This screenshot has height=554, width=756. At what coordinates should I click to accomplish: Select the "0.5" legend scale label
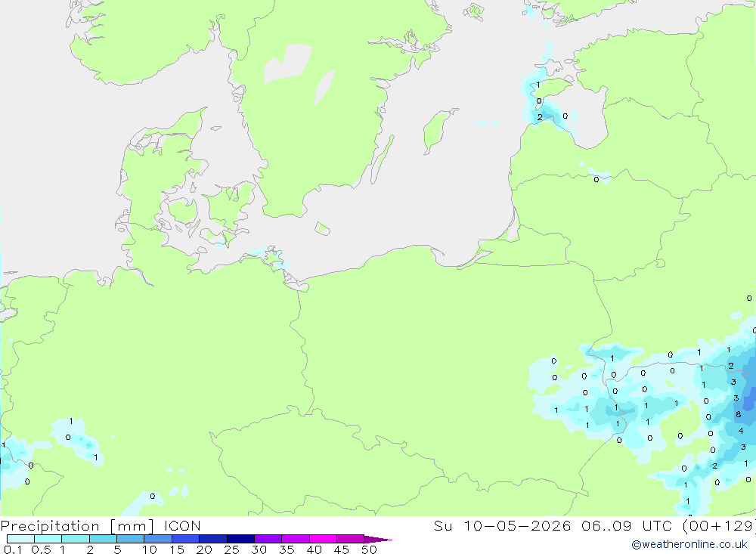41,549
